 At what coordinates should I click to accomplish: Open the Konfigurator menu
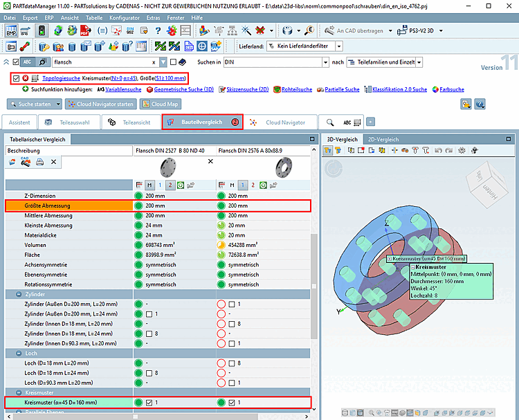pyautogui.click(x=125, y=17)
